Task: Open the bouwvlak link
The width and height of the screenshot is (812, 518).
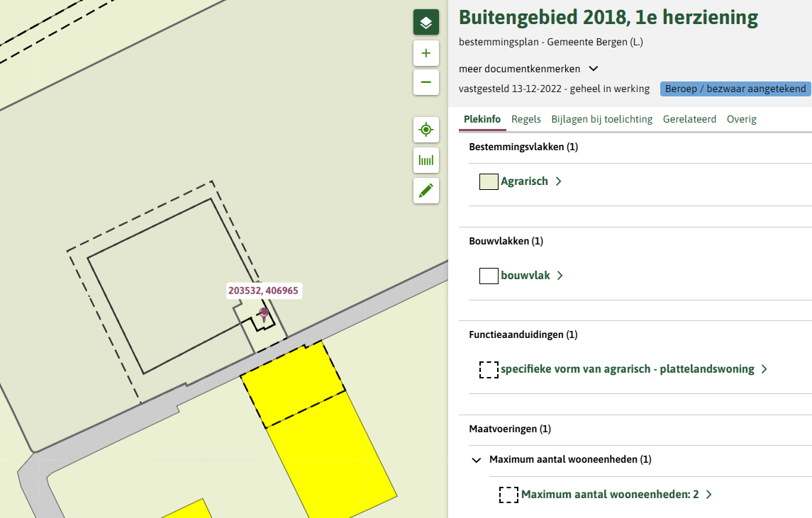Action: click(525, 276)
